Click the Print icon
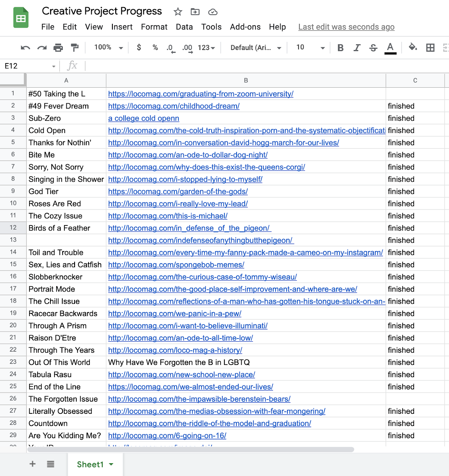Viewport: 449px width, 476px height. [58, 48]
